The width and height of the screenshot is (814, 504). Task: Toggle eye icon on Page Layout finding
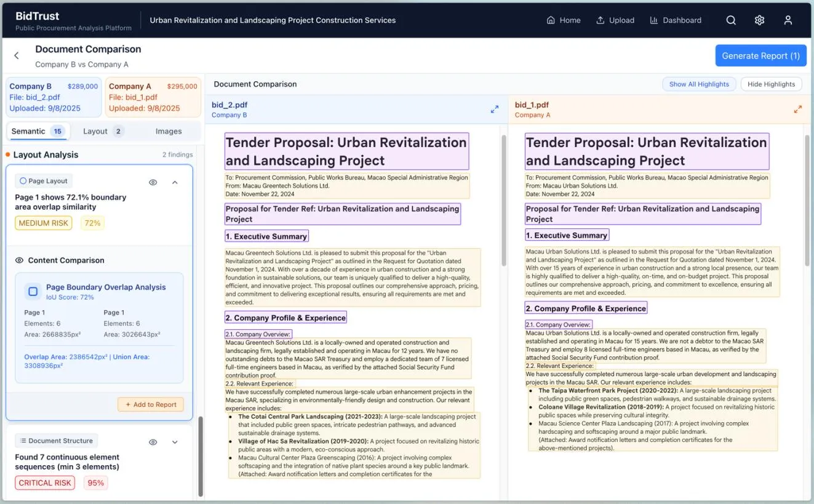tap(153, 182)
